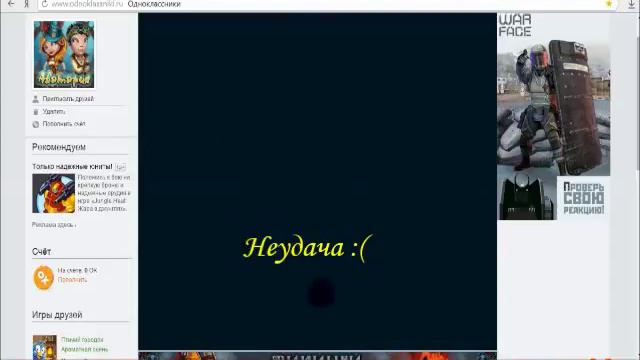Click the Warface logo in the ad
The image size is (640, 360).
515,25
